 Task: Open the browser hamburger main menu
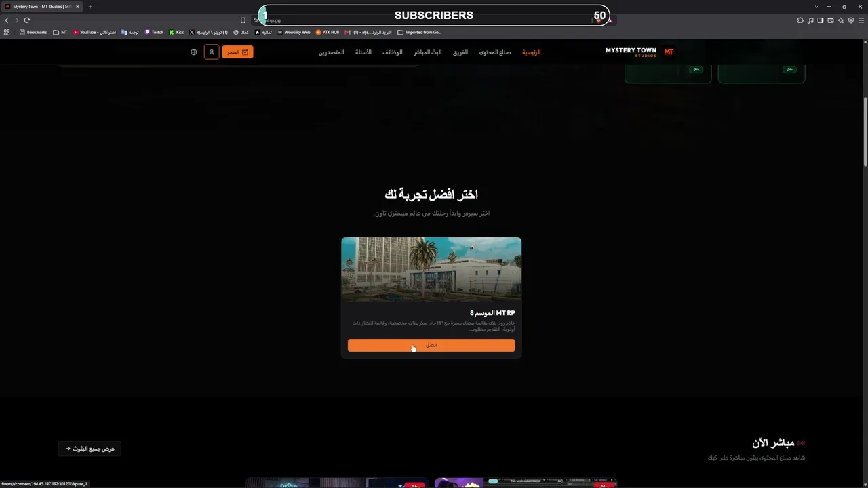(x=861, y=20)
